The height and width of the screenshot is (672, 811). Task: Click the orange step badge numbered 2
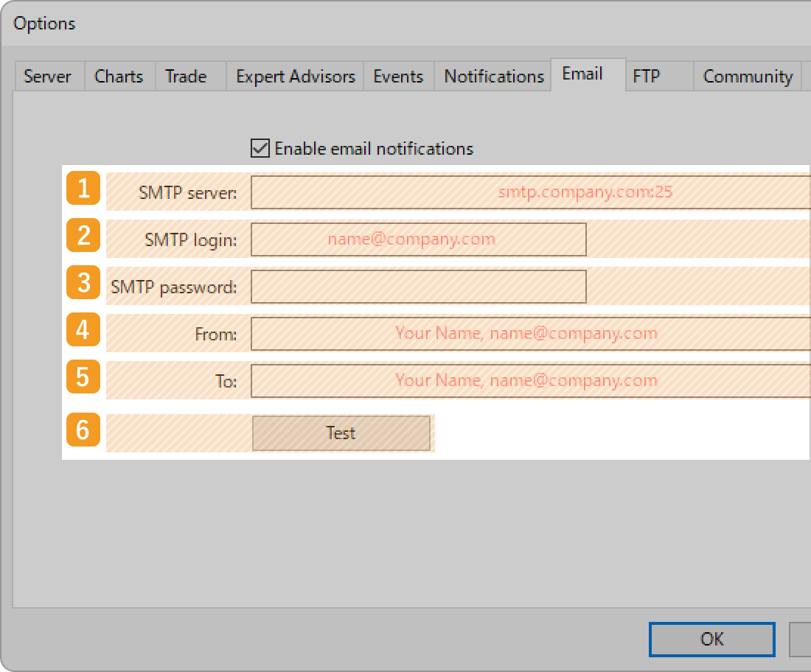tap(83, 236)
